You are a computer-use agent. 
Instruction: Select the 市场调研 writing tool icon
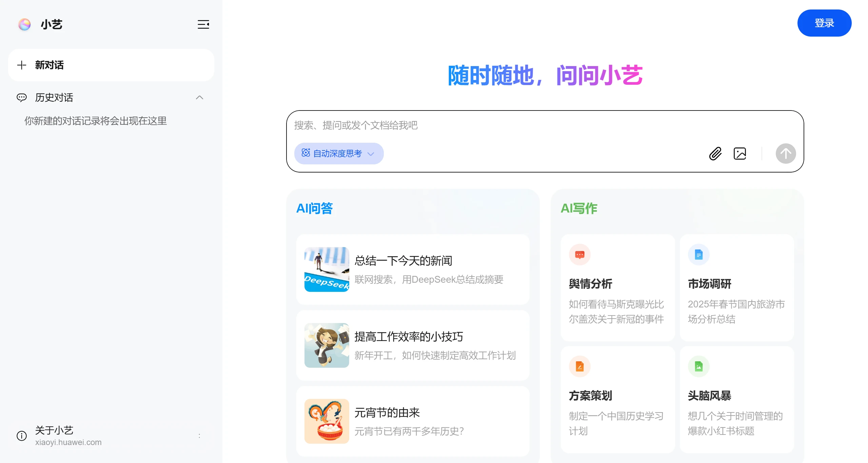[699, 254]
